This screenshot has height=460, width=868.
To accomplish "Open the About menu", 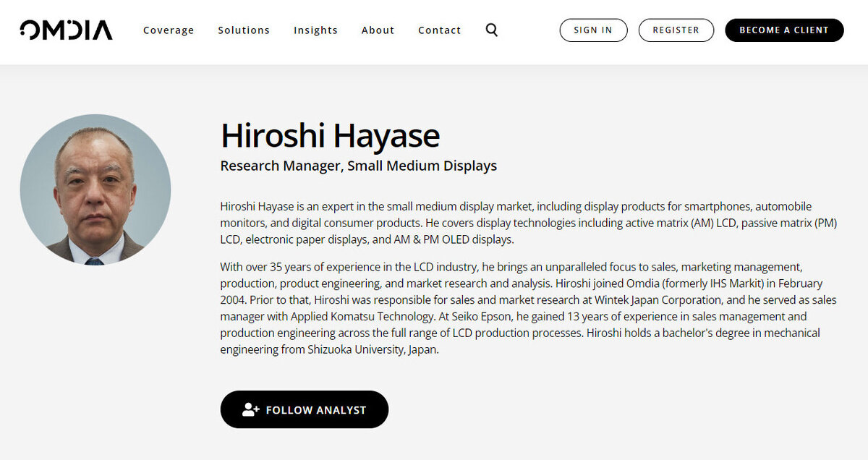I will pyautogui.click(x=378, y=30).
